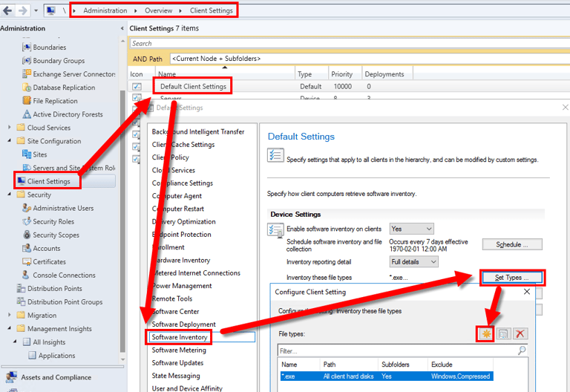The image size is (570, 392).
Task: Collapse the Site Configuration folder
Action: click(10, 141)
